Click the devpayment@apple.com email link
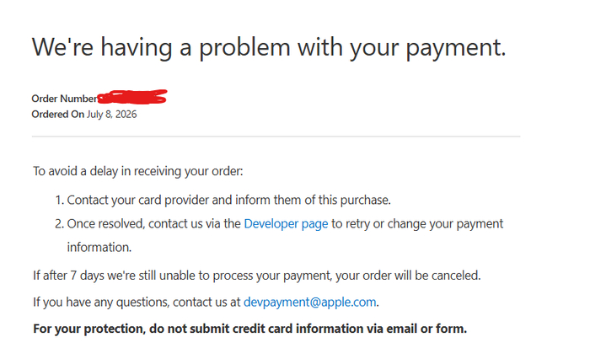 [309, 302]
